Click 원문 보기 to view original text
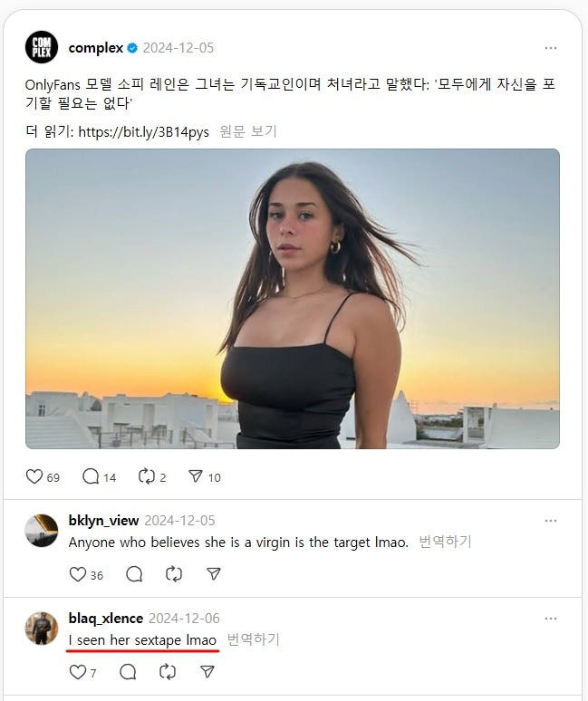 (247, 131)
